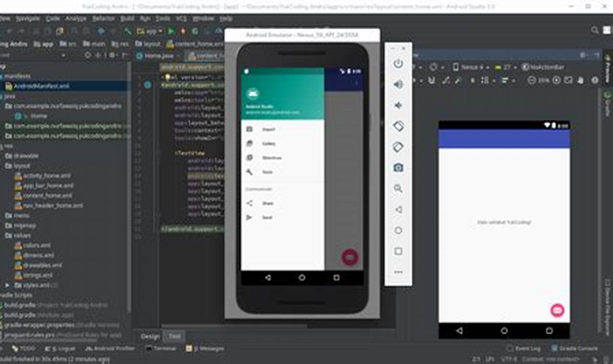Viewport: 613px width, 364px height.
Task: Click the gutter icon beside line two
Action: 148,85
